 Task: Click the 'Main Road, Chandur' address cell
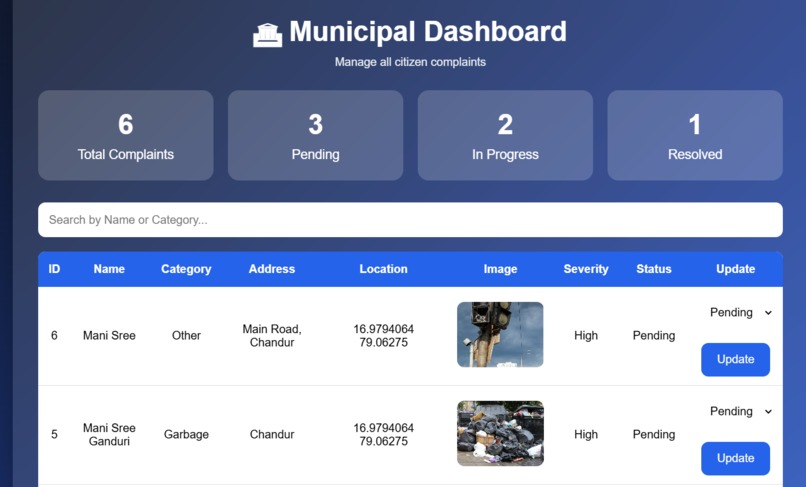point(272,335)
